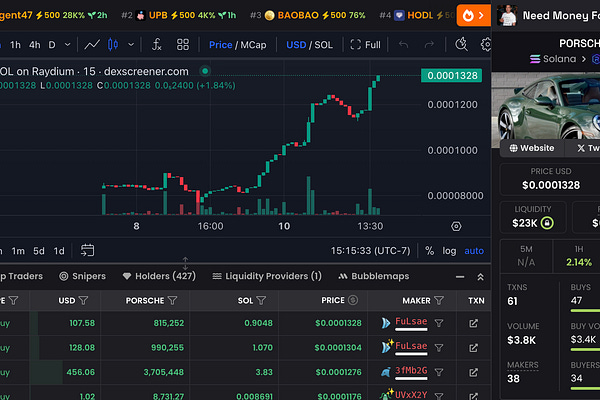Open the Solana chain breadcrumb link

[553, 59]
